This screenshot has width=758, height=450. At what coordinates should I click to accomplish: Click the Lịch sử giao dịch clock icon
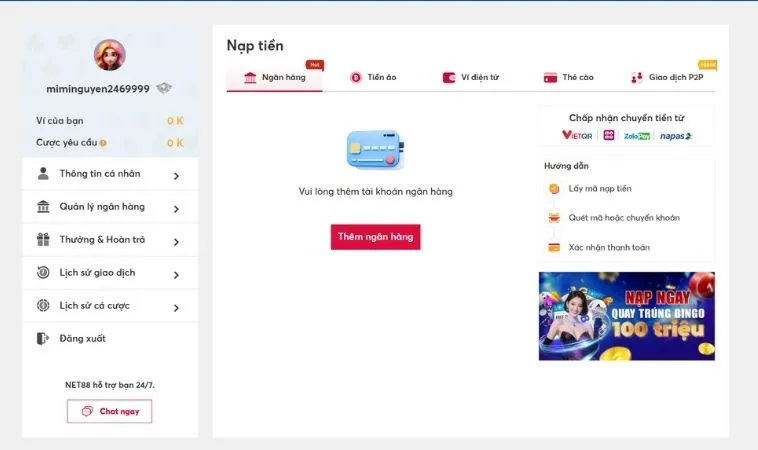point(43,273)
